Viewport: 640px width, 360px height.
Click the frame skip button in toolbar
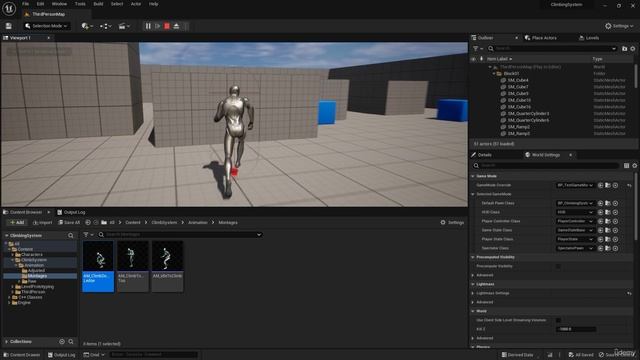(158, 26)
